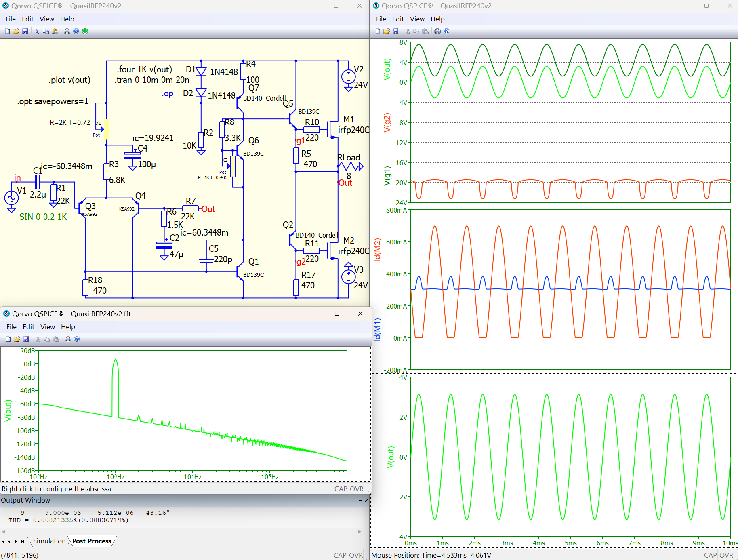Click Copy icon in schematic window toolbar
Image resolution: width=738 pixels, height=560 pixels.
(46, 31)
